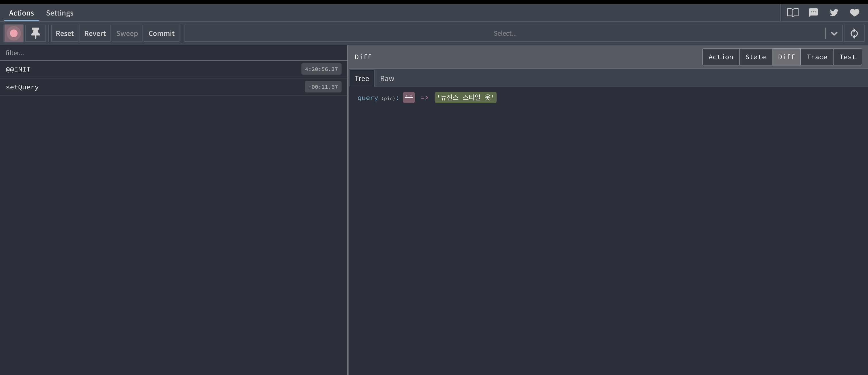Click the old empty value swatch

(409, 97)
